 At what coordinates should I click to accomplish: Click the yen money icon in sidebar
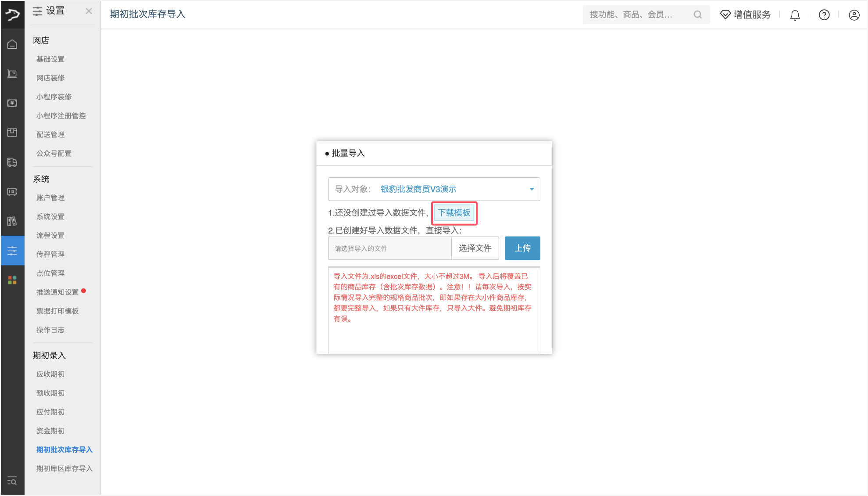pyautogui.click(x=12, y=103)
